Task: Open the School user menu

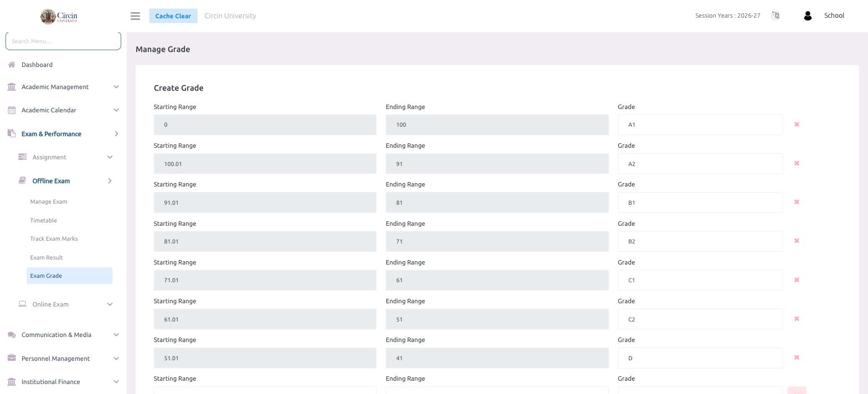Action: (x=834, y=15)
